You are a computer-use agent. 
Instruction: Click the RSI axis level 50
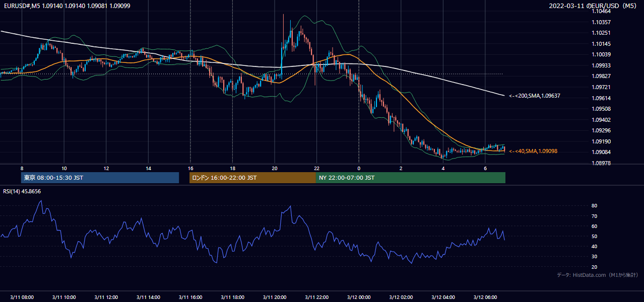pyautogui.click(x=595, y=236)
